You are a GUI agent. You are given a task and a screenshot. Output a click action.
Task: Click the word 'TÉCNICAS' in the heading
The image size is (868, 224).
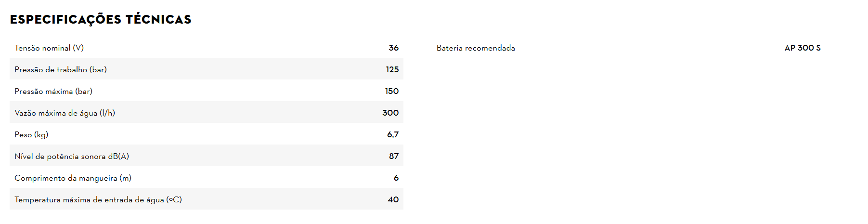click(158, 19)
